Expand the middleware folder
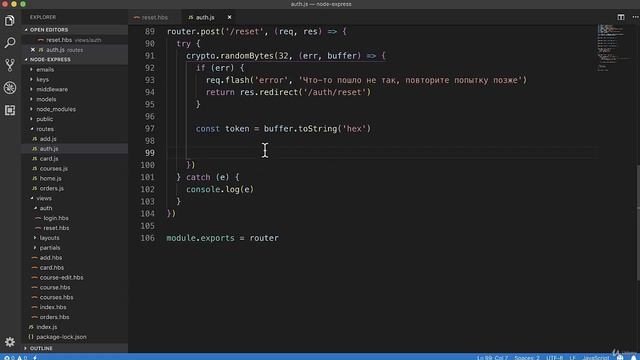Image resolution: width=640 pixels, height=360 pixels. (x=52, y=89)
